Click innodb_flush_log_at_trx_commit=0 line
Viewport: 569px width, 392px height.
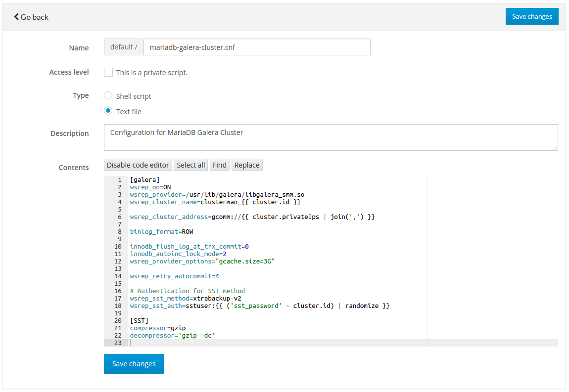pyautogui.click(x=190, y=247)
